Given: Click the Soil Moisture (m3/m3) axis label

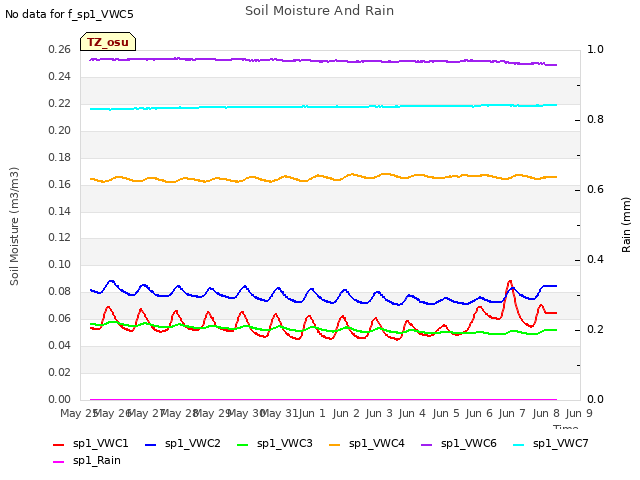Looking at the screenshot, I should pos(14,226).
